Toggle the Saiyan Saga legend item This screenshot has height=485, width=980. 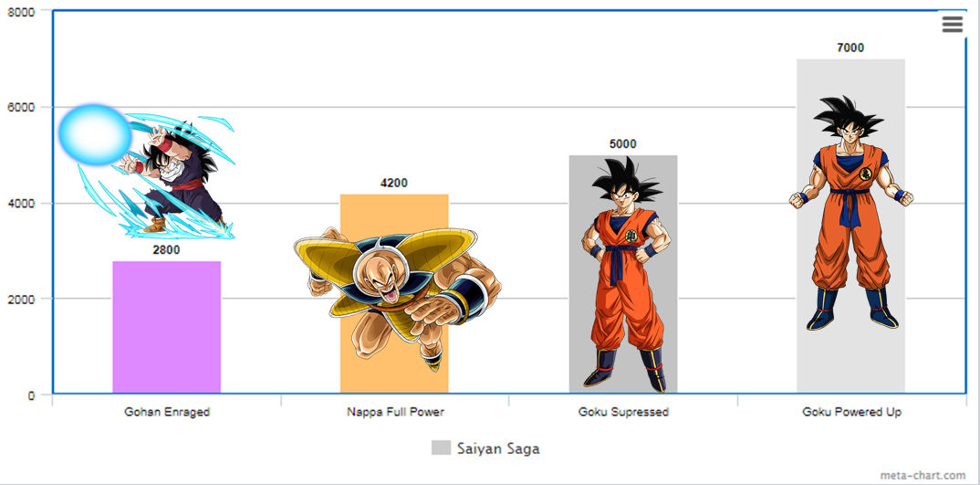(485, 448)
